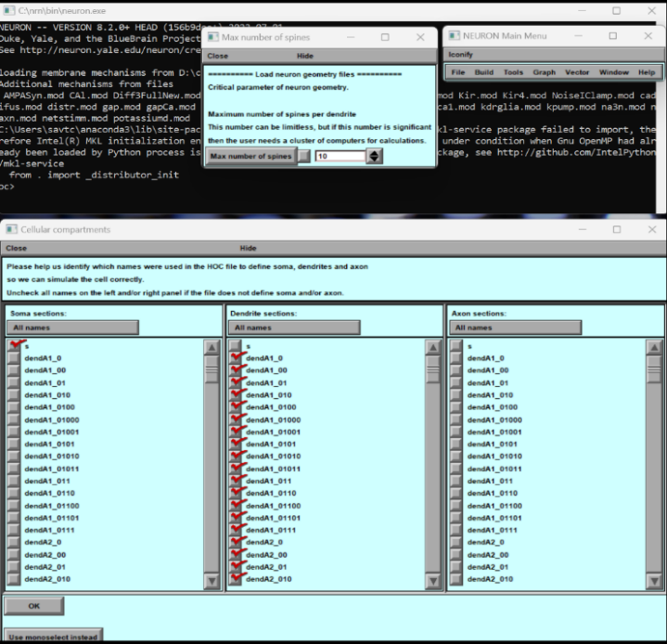
Task: Check dendA1_01 in Axon sections
Action: [x=456, y=382]
